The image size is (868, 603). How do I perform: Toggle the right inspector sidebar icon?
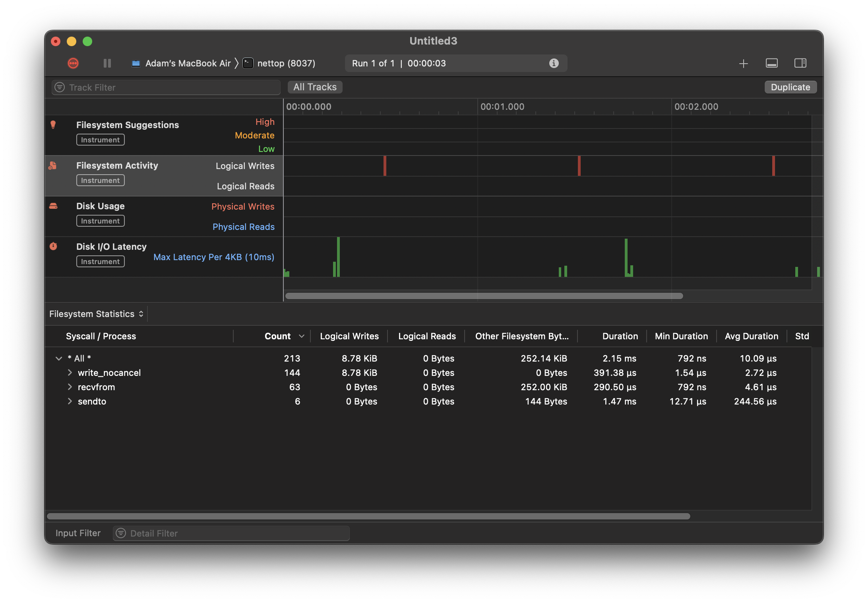click(x=800, y=63)
